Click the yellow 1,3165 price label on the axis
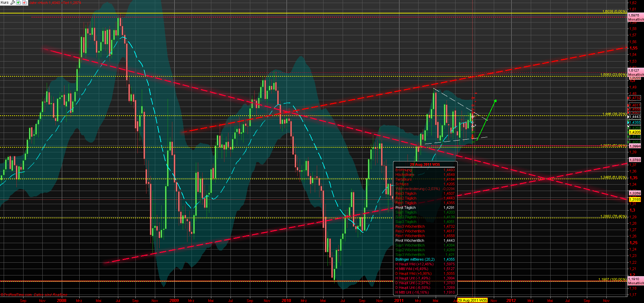644x303 pixels. (x=635, y=199)
